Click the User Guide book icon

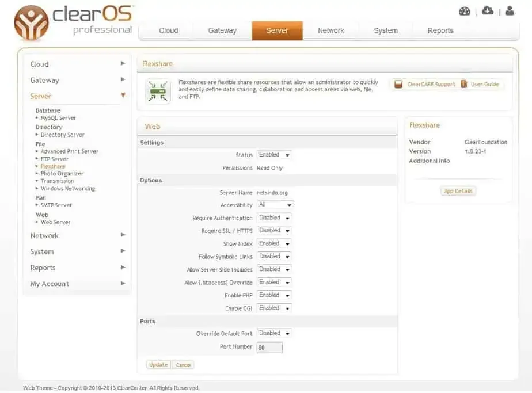point(463,85)
